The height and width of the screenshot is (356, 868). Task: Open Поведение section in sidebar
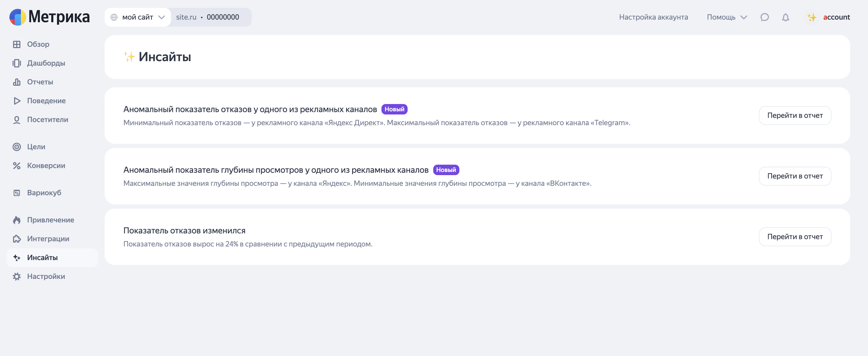click(x=46, y=101)
